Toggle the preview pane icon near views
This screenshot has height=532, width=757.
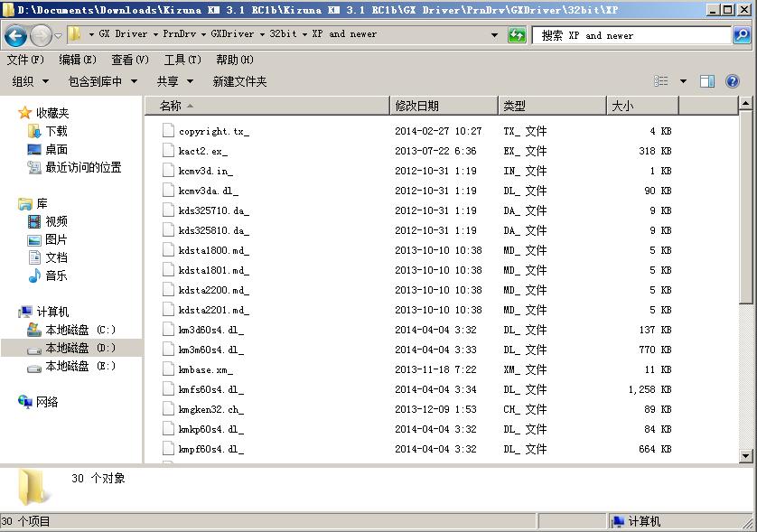pyautogui.click(x=706, y=80)
